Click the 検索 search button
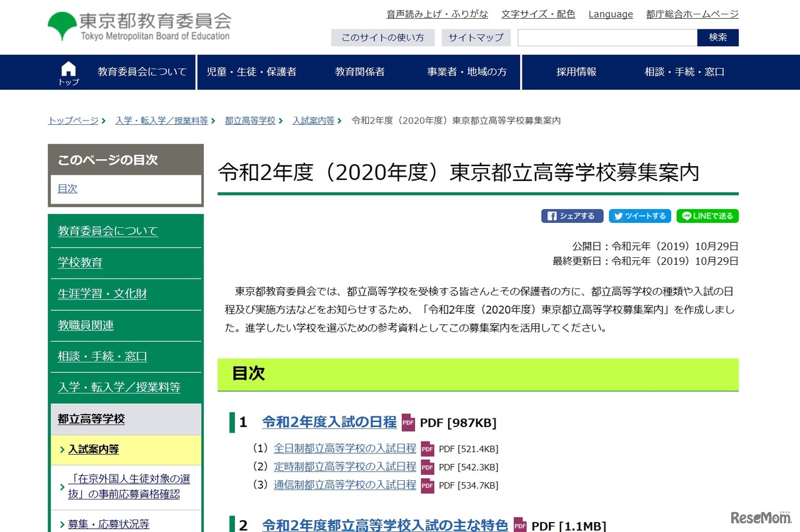Screen dimensions: 800x532 (x=717, y=37)
